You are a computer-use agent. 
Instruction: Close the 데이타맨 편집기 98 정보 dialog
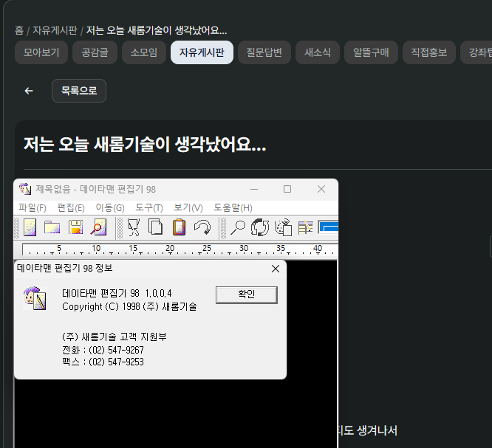(x=276, y=269)
